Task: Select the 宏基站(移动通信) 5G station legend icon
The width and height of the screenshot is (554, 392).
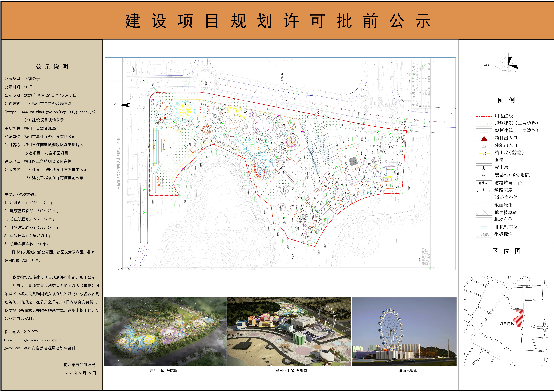Action: [484, 176]
